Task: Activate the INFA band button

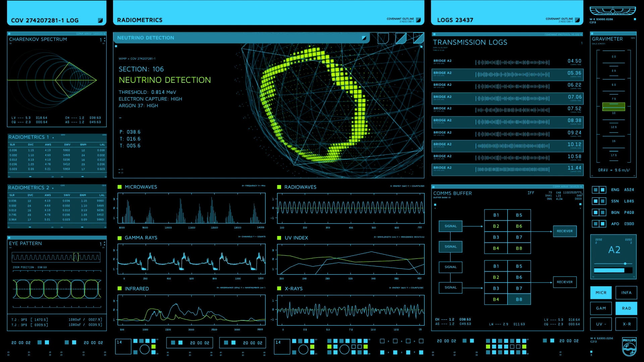Action: (x=626, y=293)
